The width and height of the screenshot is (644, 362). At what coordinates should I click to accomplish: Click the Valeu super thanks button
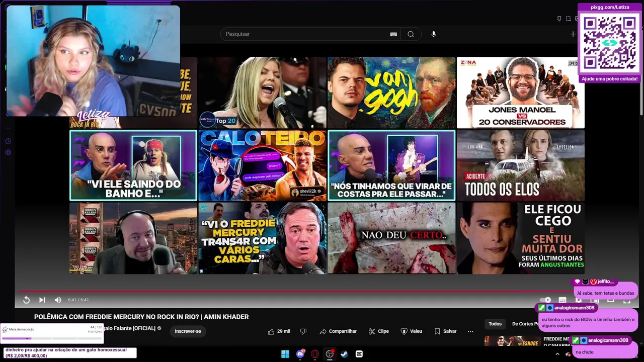[411, 331]
